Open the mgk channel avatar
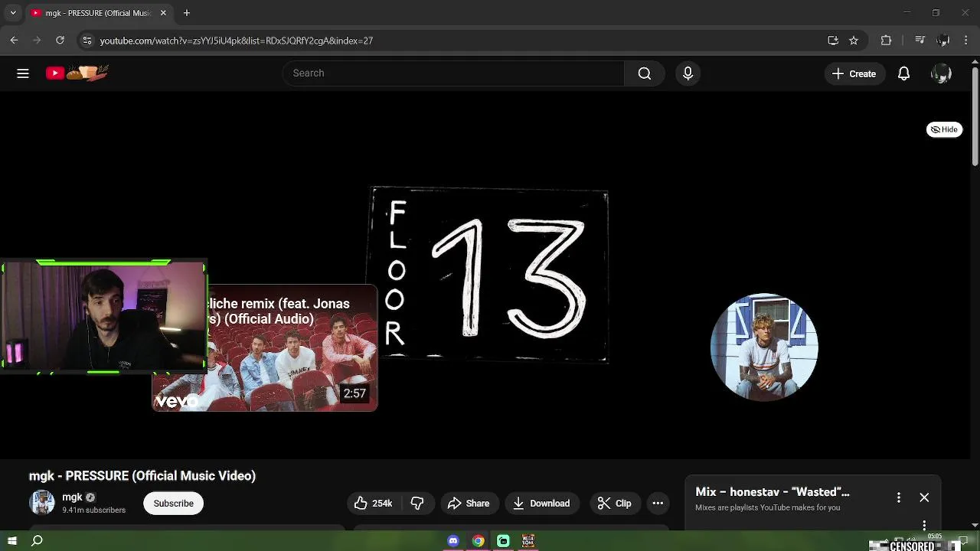Viewport: 980px width, 551px height. (x=42, y=503)
